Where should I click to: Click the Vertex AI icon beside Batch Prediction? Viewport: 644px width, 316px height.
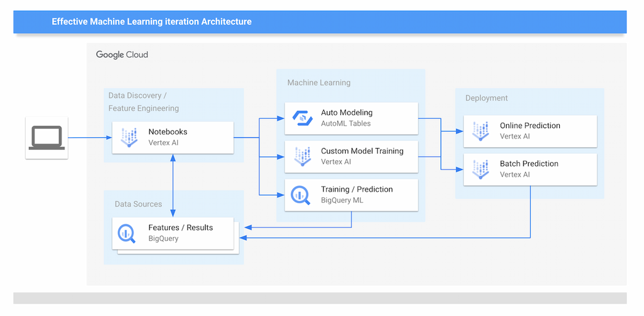pyautogui.click(x=481, y=169)
